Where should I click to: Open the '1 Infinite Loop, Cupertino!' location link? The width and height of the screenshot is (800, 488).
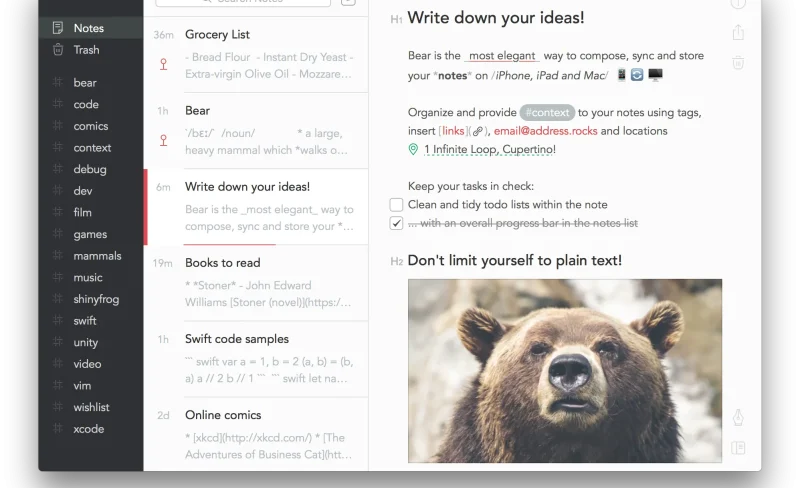coord(489,150)
